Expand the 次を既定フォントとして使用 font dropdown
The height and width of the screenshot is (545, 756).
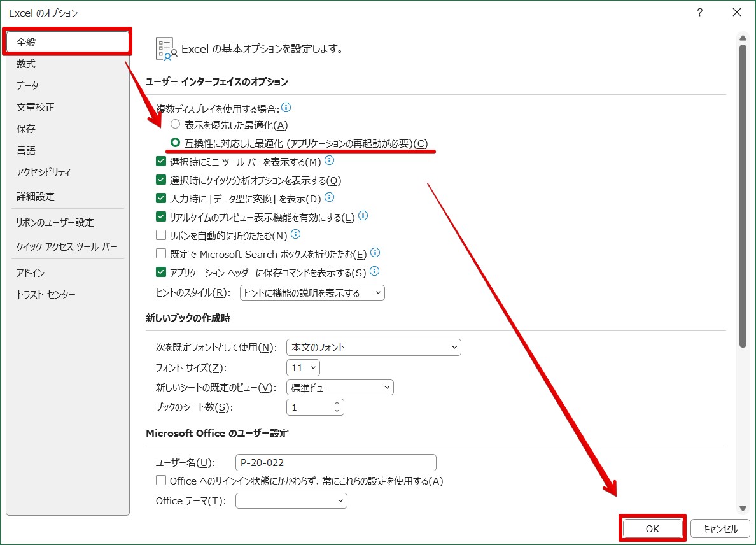pos(374,348)
